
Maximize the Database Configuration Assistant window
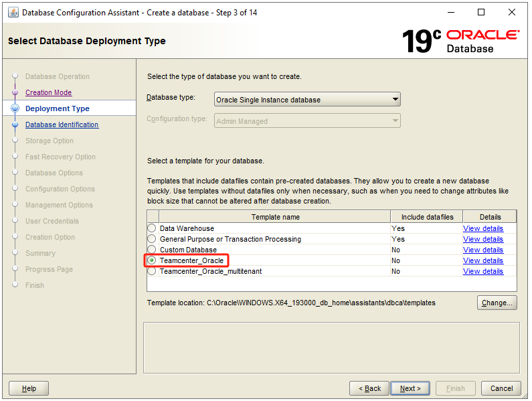(480, 13)
